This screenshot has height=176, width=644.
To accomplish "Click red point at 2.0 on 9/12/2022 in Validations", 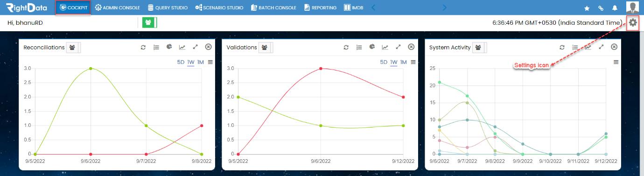I will coord(403,97).
